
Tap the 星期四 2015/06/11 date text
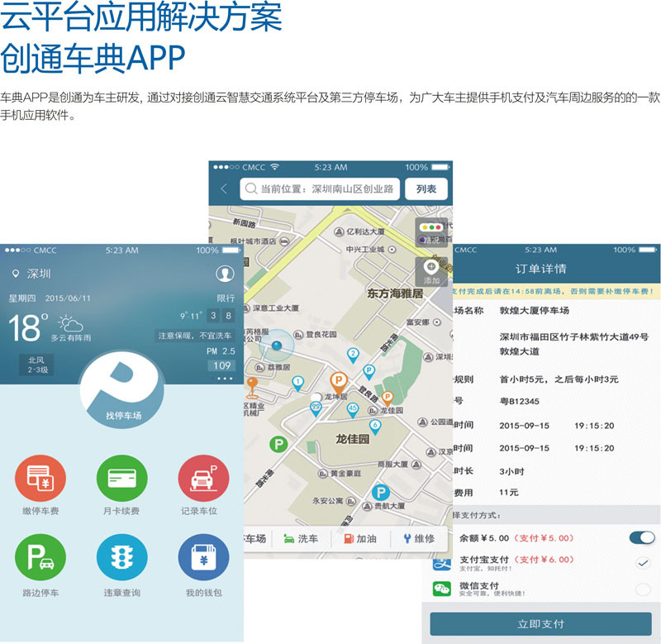[50, 298]
